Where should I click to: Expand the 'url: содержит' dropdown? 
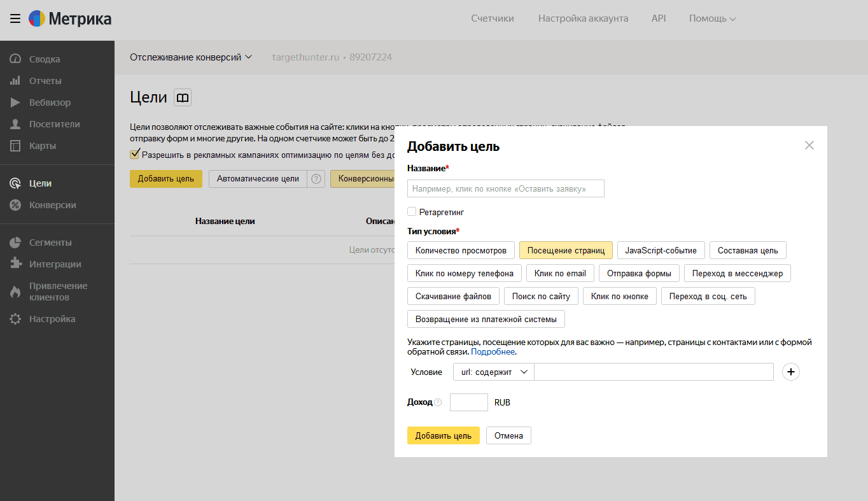(494, 372)
